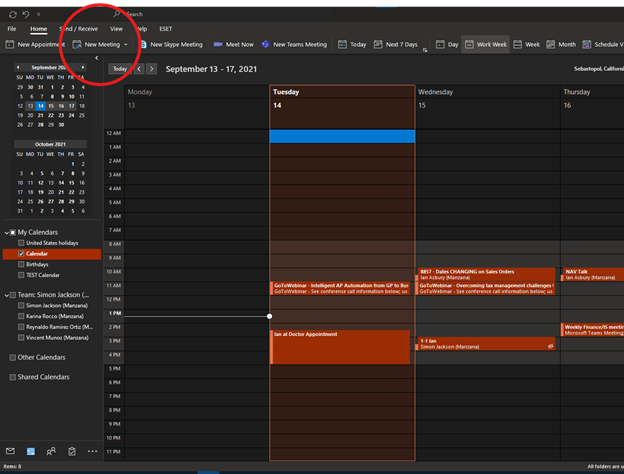
Task: Show Vincent Munoz (Manzana) calendar
Action: (x=21, y=337)
